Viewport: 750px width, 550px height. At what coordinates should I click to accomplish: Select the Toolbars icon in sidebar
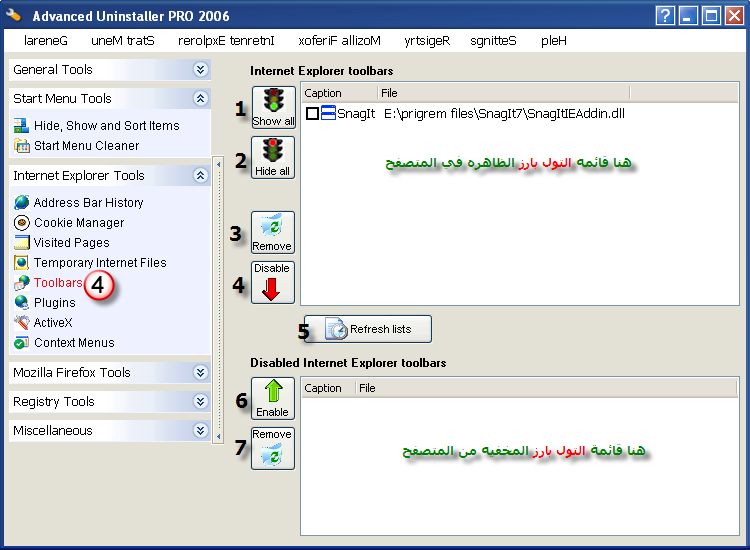click(x=22, y=283)
